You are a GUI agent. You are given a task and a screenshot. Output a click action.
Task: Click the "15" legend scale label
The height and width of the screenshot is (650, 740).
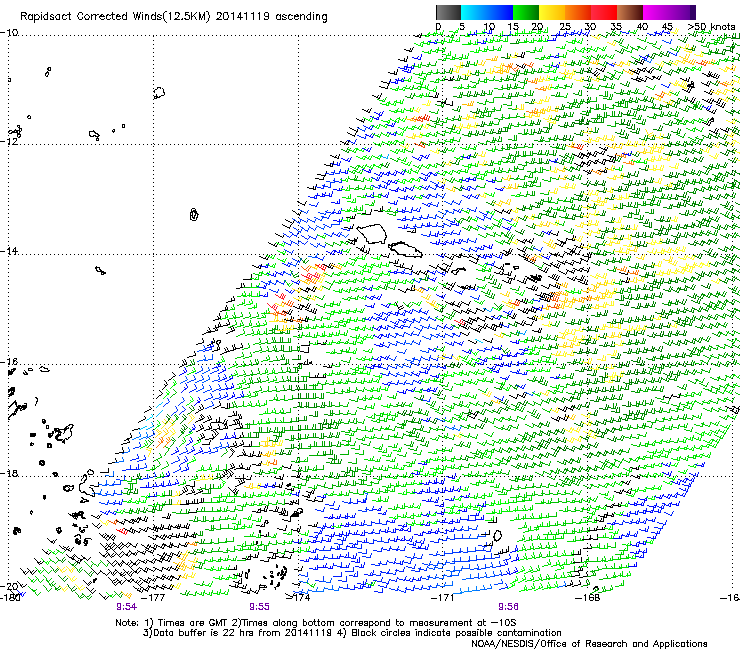click(x=513, y=27)
